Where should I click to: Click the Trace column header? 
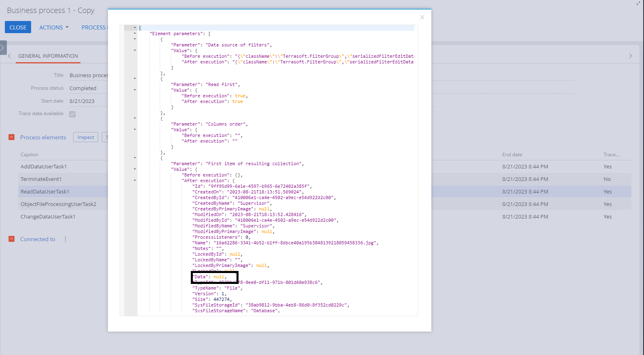click(612, 155)
